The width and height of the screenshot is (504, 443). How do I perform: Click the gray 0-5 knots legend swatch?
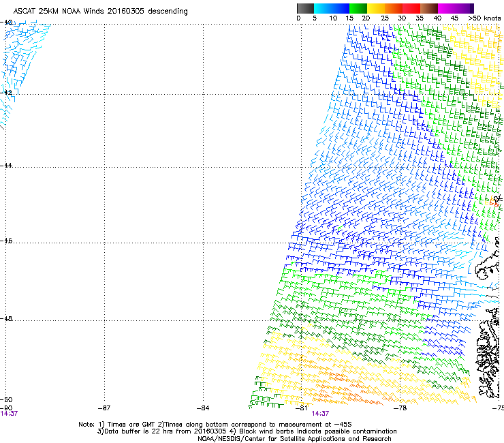(305, 8)
